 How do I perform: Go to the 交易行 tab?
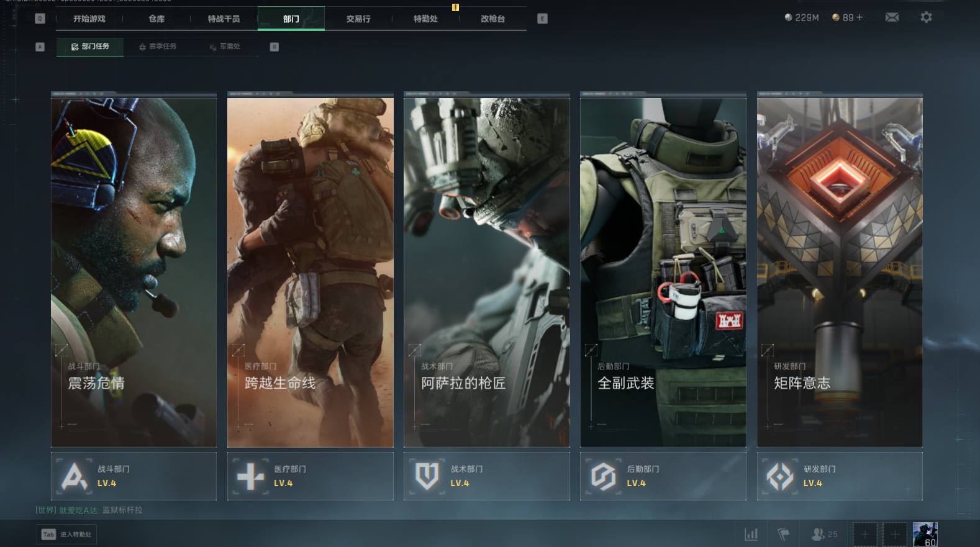(358, 19)
